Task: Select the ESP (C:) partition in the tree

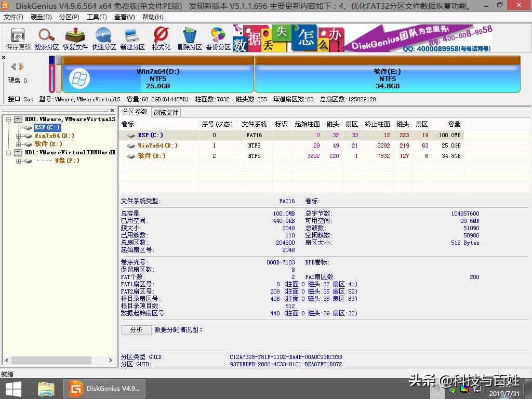Action: tap(47, 127)
